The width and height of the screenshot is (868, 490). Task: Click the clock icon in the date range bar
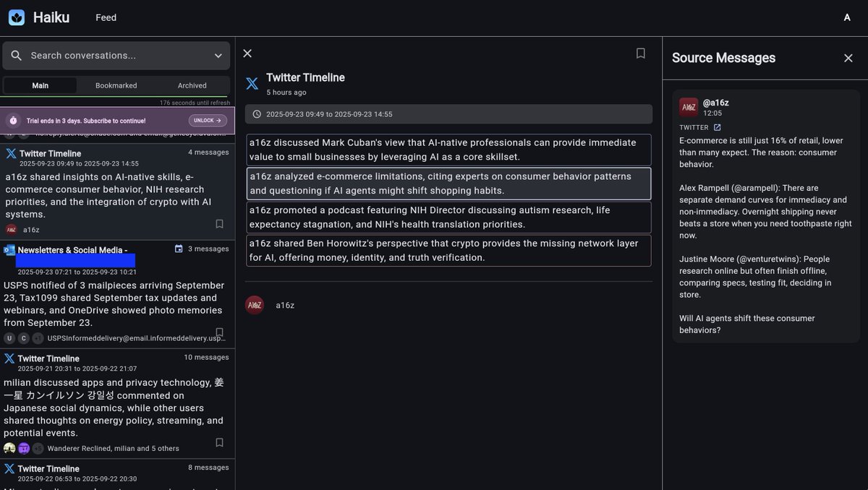coord(257,114)
